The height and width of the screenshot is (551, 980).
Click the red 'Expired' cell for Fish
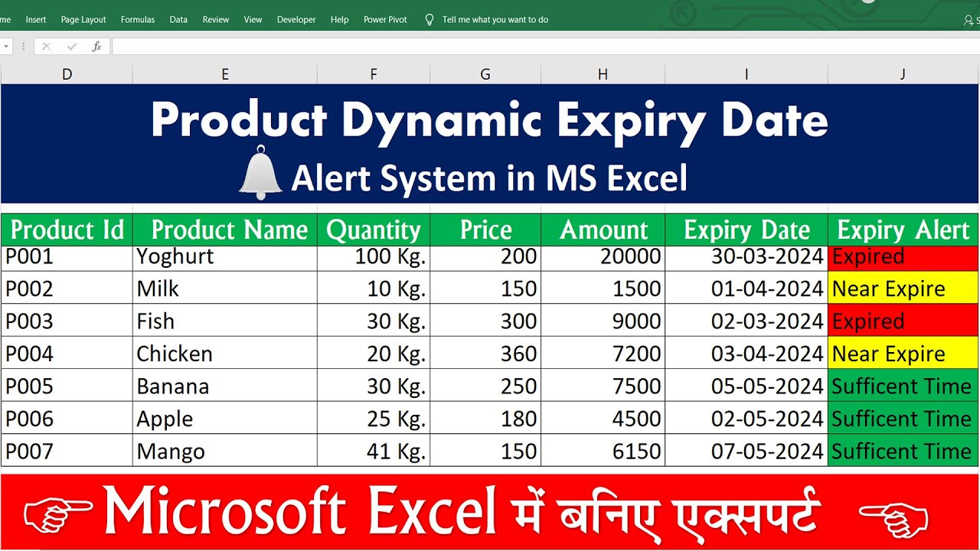point(903,320)
